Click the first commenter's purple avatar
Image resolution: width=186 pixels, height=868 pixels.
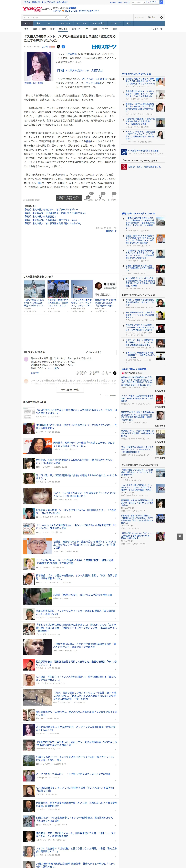pyautogui.click(x=26, y=359)
